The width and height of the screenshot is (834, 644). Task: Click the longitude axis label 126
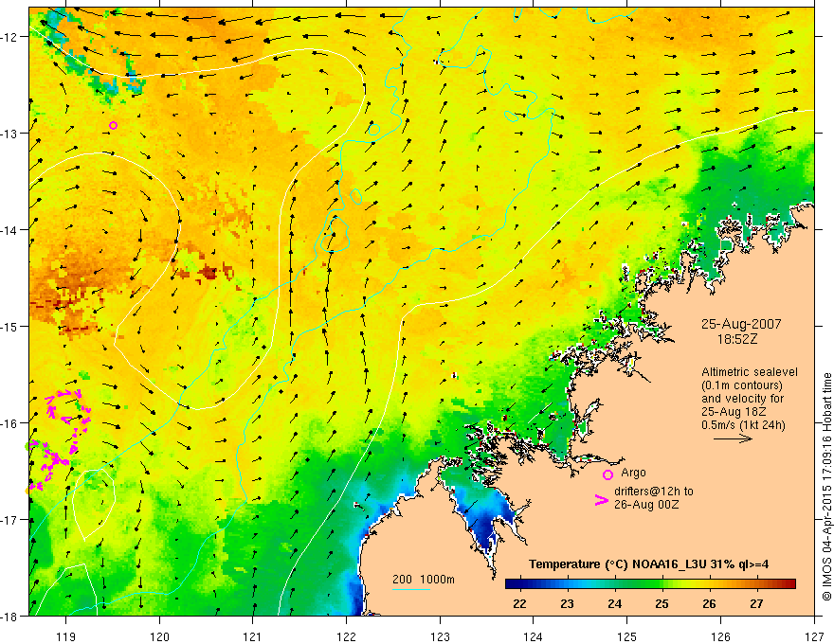pos(720,636)
